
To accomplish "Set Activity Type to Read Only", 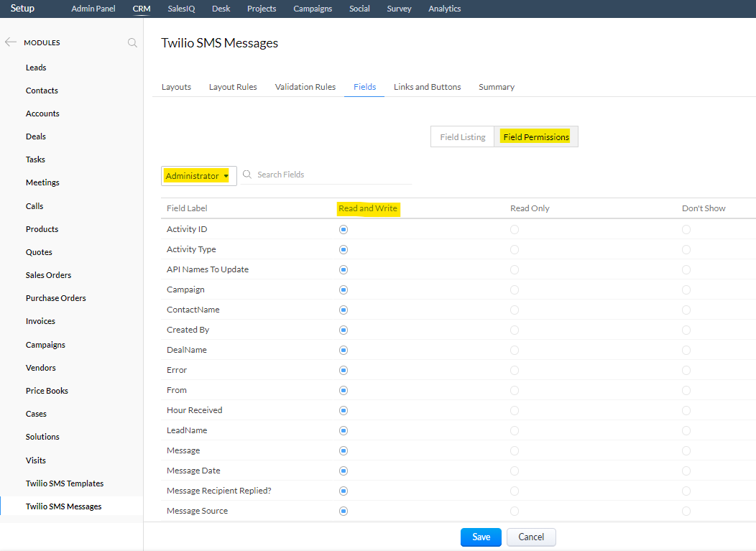I will 515,250.
